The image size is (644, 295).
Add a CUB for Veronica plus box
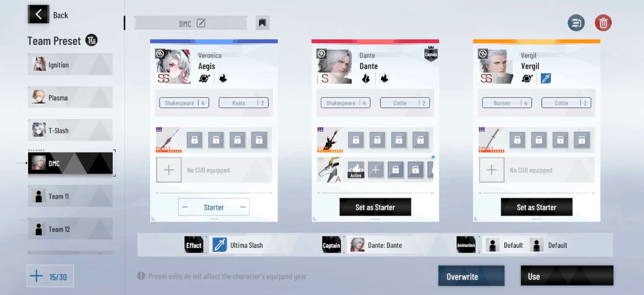click(x=169, y=170)
